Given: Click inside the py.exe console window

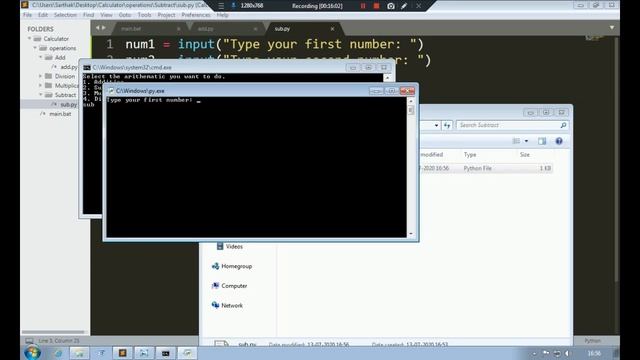Looking at the screenshot, I should click(256, 167).
